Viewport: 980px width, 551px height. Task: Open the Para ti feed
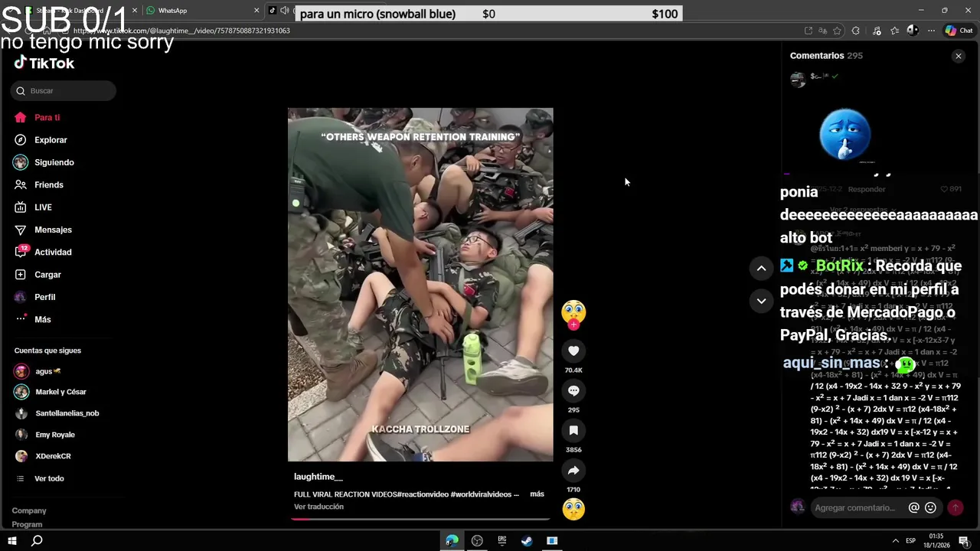click(37, 118)
